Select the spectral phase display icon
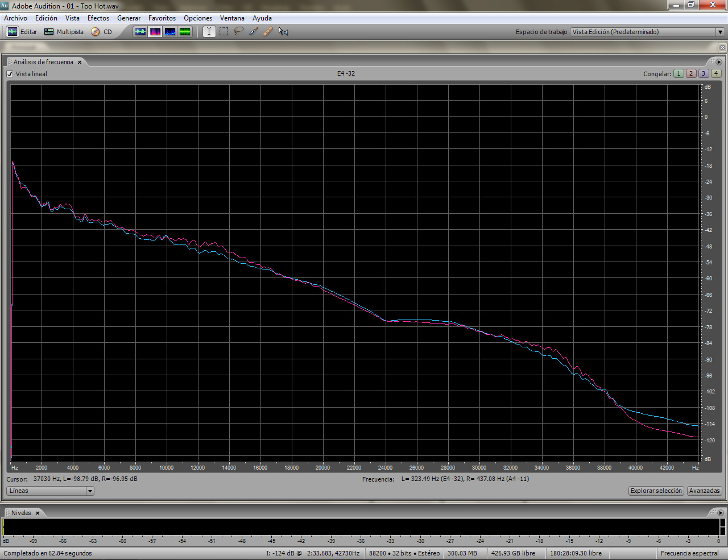The width and height of the screenshot is (728, 560). coord(185,32)
